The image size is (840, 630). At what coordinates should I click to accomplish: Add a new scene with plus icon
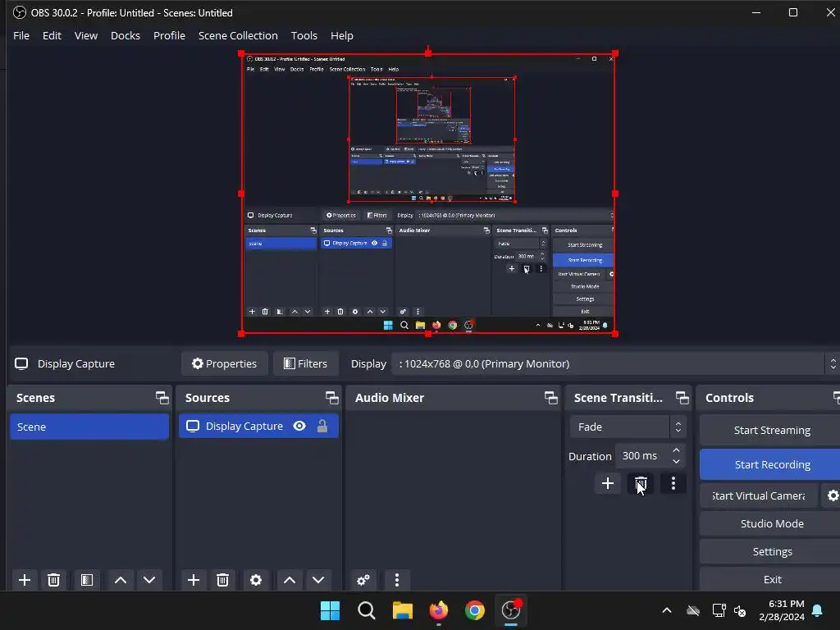coord(24,580)
